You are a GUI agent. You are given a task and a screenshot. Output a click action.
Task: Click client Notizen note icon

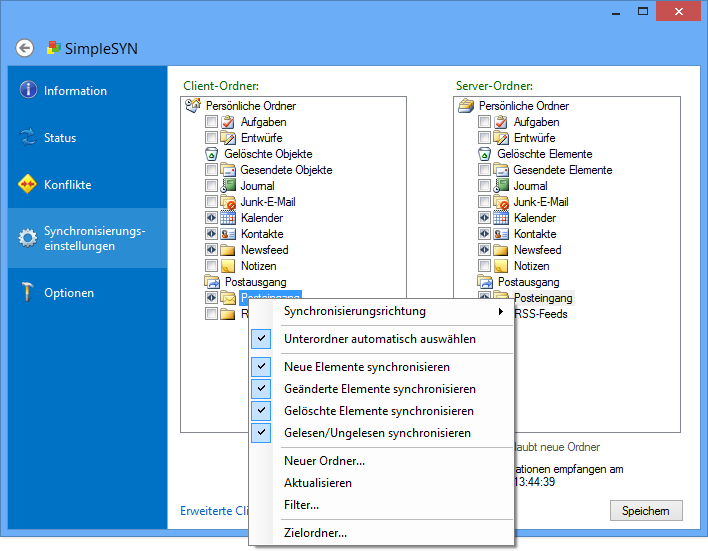pyautogui.click(x=228, y=266)
